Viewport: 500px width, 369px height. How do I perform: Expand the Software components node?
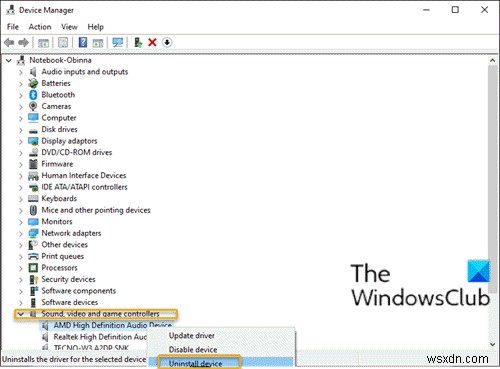coord(21,291)
